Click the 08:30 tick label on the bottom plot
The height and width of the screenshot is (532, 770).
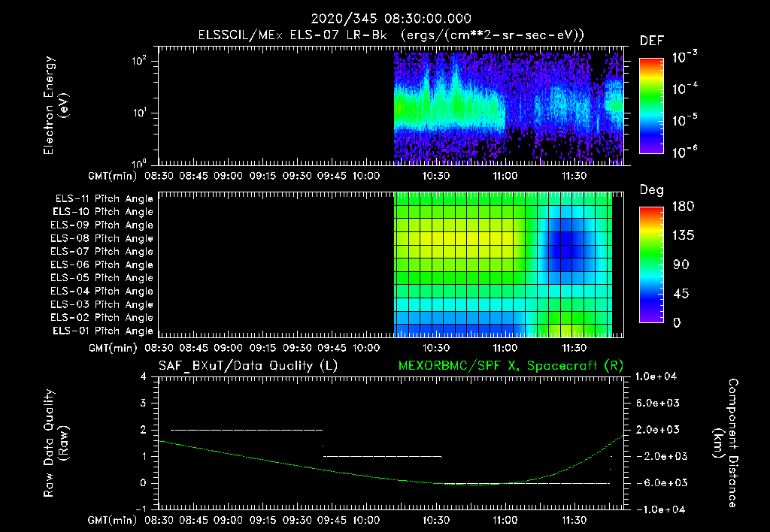[x=159, y=520]
